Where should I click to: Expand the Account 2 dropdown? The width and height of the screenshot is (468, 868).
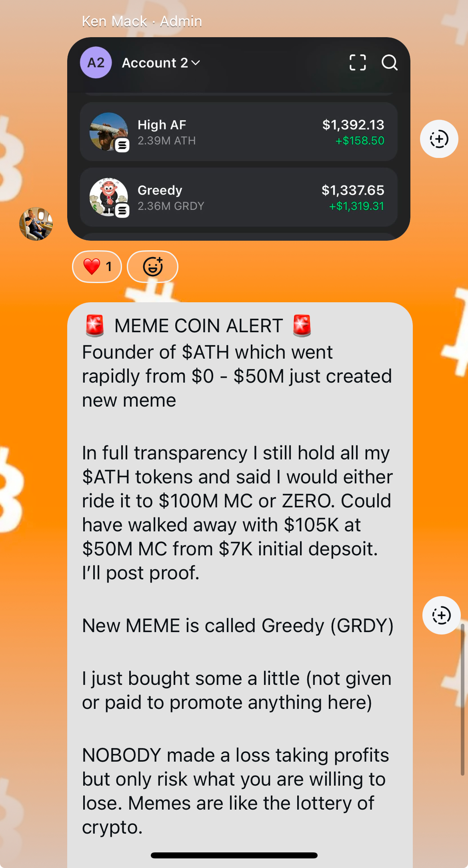[161, 63]
